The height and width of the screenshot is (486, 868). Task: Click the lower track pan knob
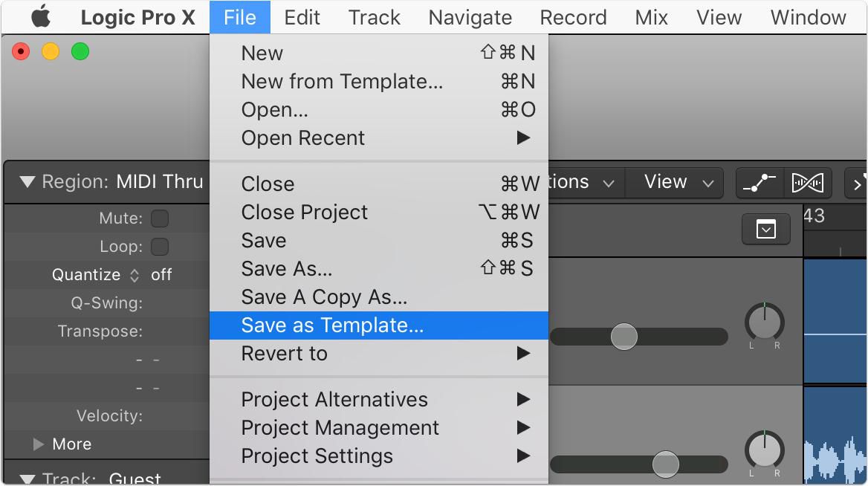(765, 449)
